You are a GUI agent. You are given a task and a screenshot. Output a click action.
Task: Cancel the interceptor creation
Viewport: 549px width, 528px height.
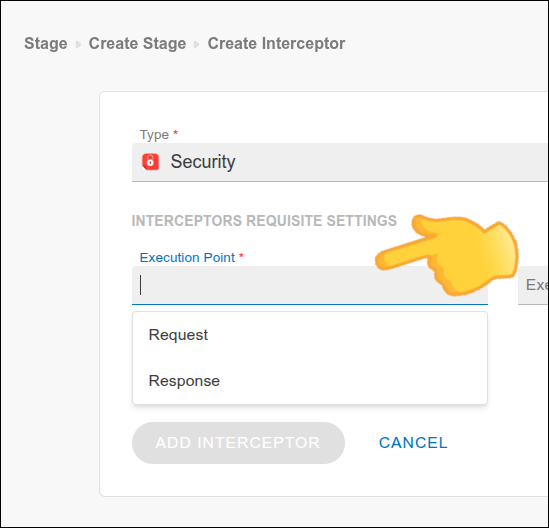tap(413, 443)
